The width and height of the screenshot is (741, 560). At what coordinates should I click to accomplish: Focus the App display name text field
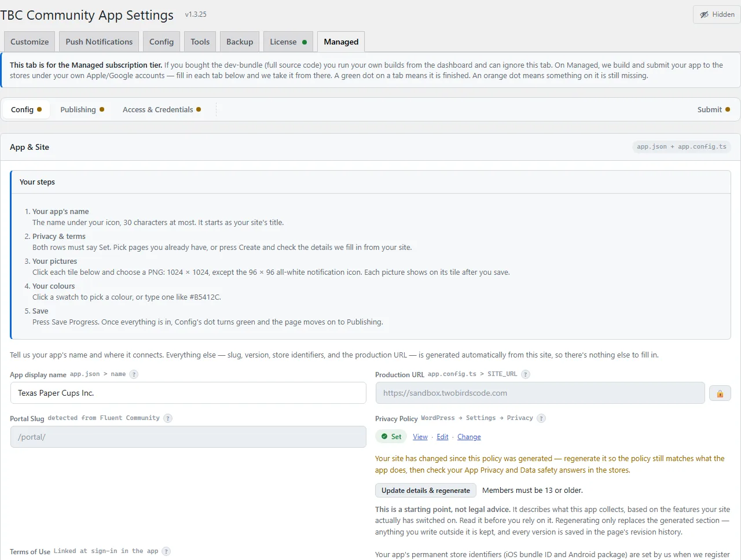pos(188,393)
